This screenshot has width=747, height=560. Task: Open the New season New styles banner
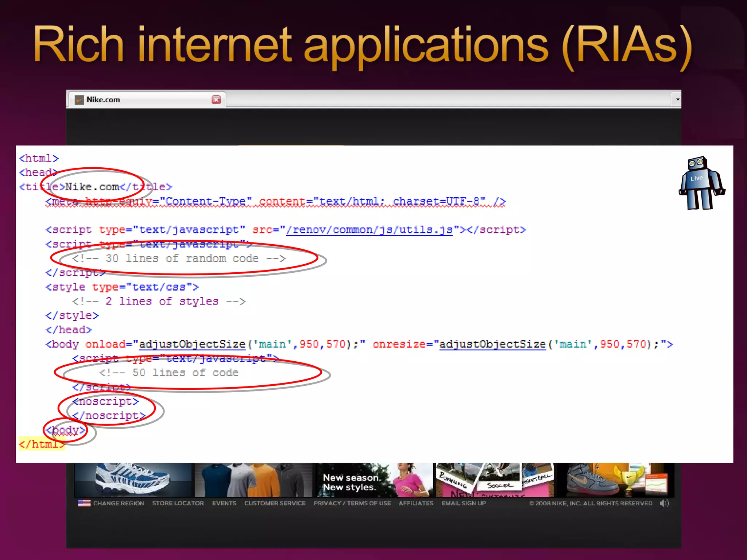pyautogui.click(x=374, y=480)
